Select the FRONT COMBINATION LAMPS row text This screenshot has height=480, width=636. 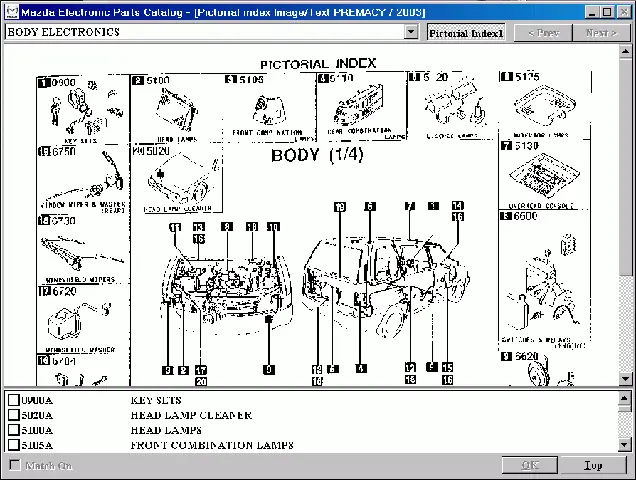pos(212,445)
